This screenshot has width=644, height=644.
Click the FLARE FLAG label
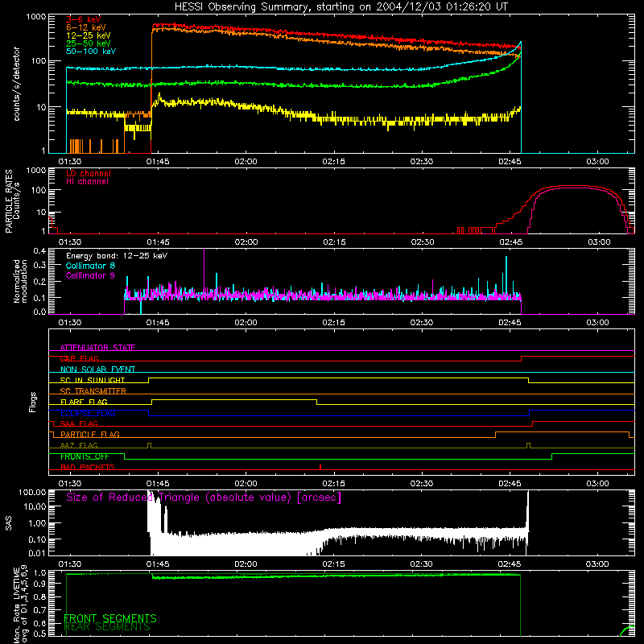coord(84,402)
